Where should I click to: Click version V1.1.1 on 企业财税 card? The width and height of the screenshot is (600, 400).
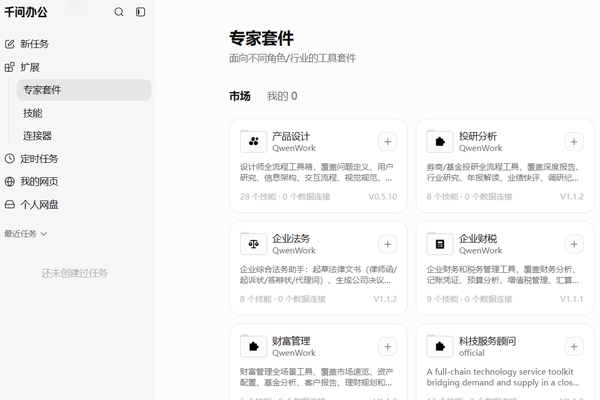pyautogui.click(x=571, y=299)
